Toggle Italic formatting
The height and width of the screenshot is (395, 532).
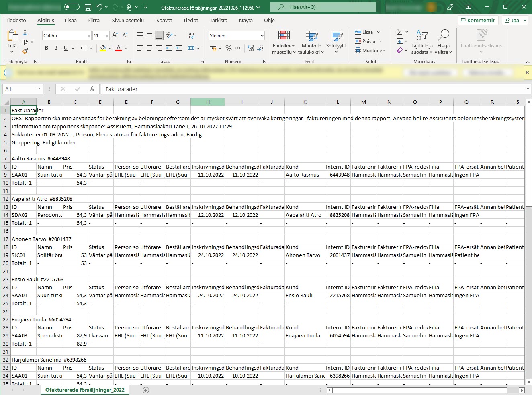[56, 48]
